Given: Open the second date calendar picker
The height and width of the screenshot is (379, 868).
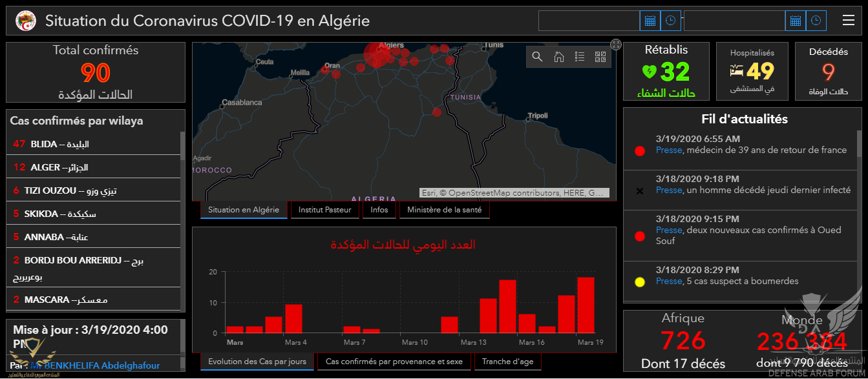Looking at the screenshot, I should point(795,21).
